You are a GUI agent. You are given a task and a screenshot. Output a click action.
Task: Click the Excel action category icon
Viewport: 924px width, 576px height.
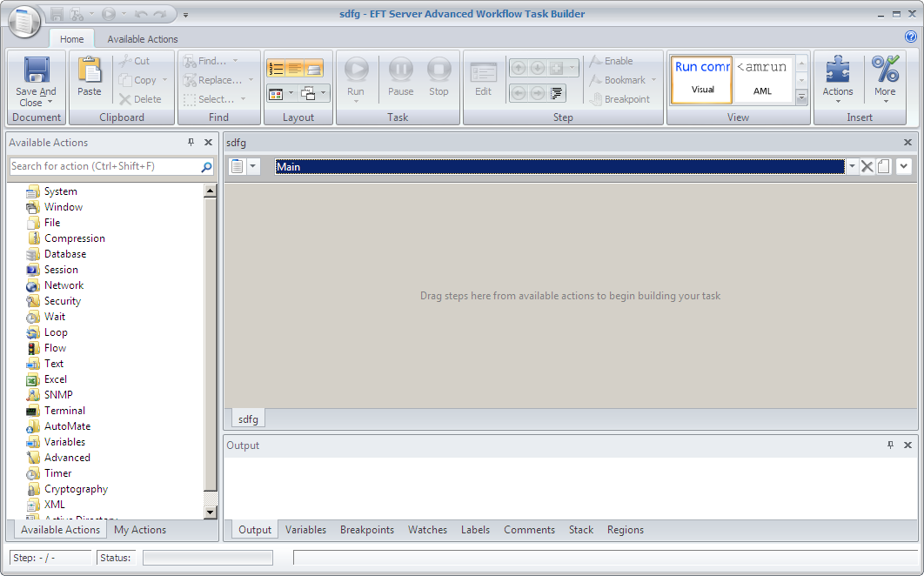[33, 379]
